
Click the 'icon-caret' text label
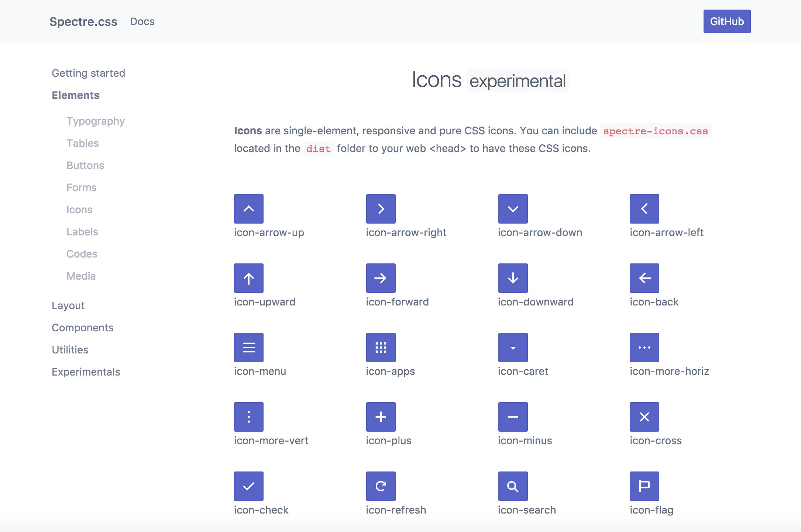click(523, 371)
